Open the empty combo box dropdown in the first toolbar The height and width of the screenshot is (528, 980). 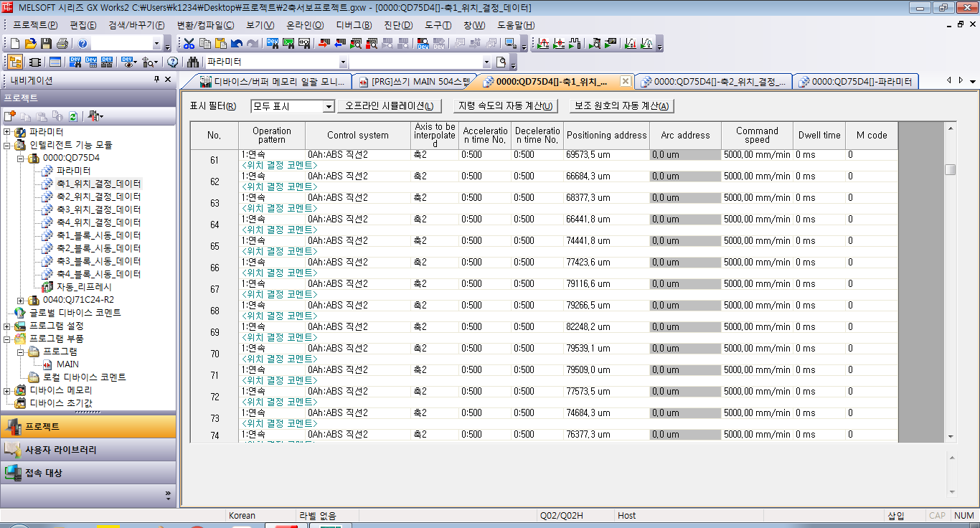coord(156,44)
